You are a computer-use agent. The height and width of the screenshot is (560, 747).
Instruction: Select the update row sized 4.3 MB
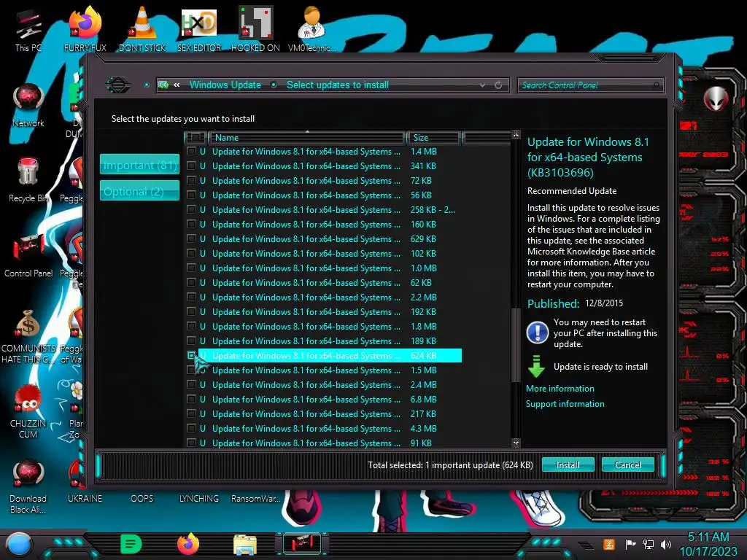click(323, 429)
